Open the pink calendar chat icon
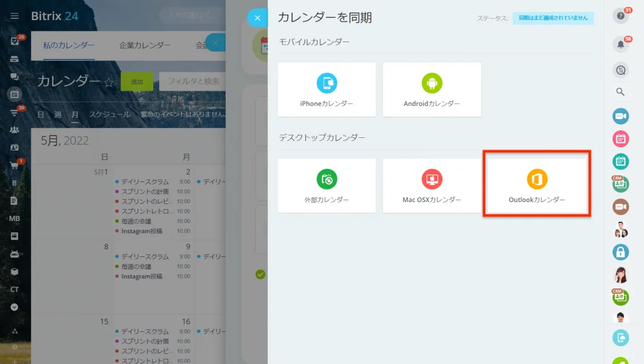Screen dimensions: 644x364 pos(621,139)
